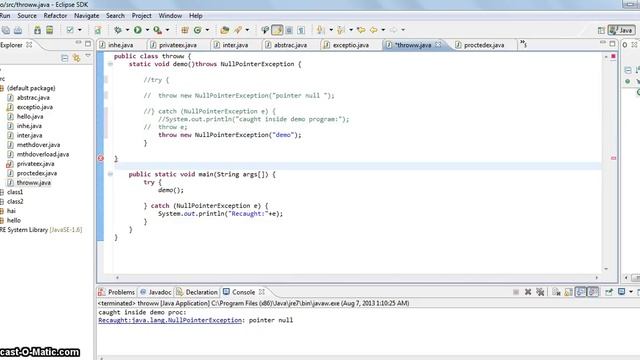Click the Previous Annotation icon
Viewport: 640px width, 360px height.
341,30
